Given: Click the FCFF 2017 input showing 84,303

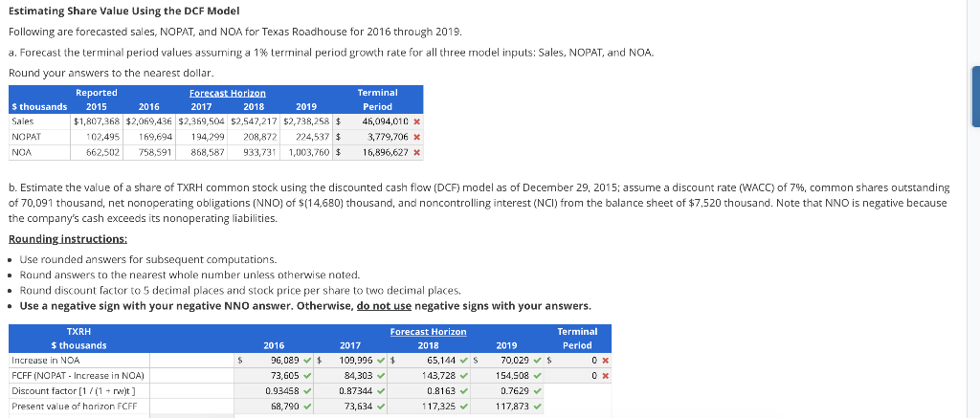Looking at the screenshot, I should pyautogui.click(x=349, y=376).
